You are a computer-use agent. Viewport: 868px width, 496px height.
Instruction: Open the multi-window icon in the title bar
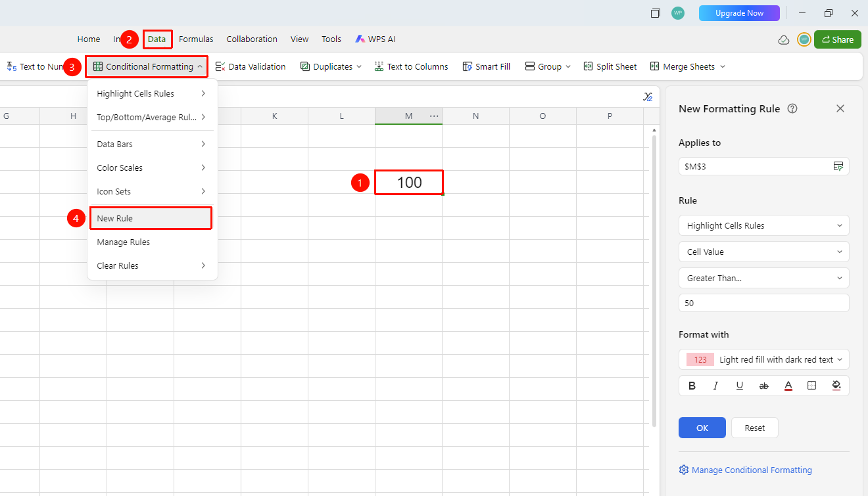tap(655, 13)
